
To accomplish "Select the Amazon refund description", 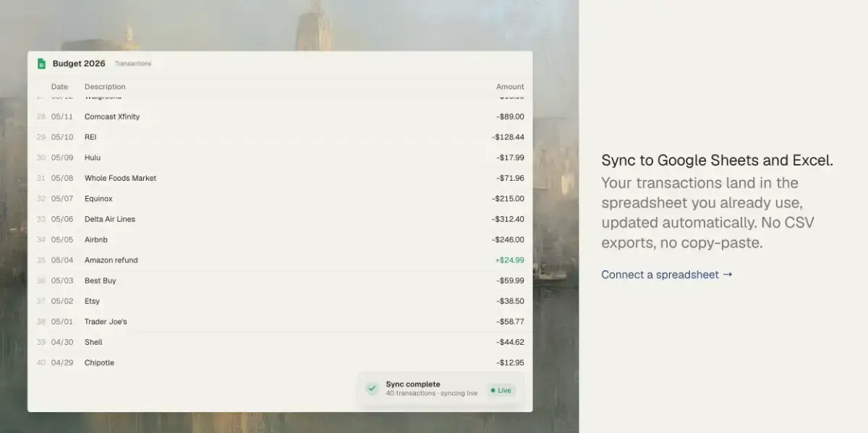I will 111,260.
